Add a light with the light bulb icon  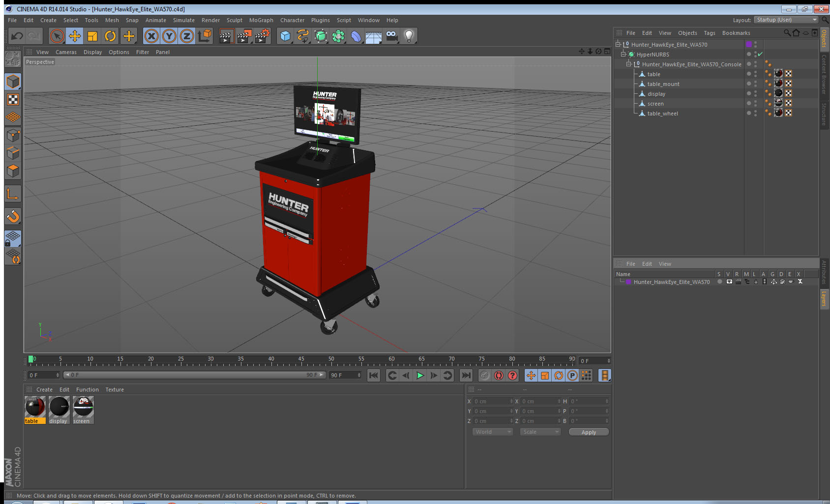(x=409, y=36)
